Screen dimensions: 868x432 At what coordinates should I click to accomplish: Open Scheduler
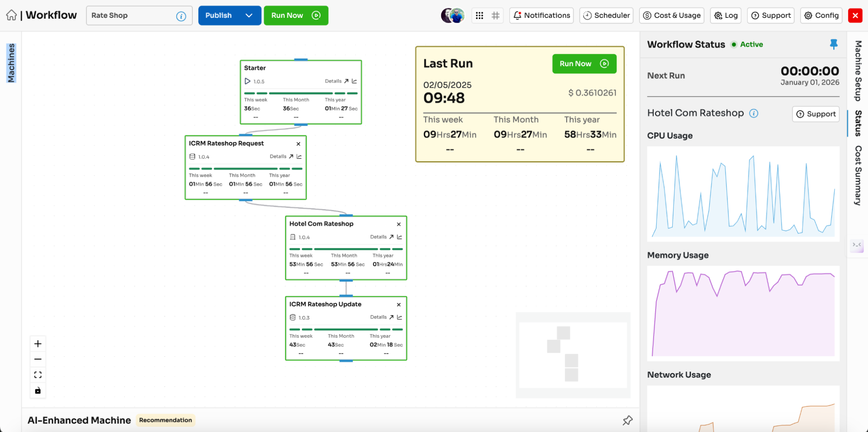[606, 16]
